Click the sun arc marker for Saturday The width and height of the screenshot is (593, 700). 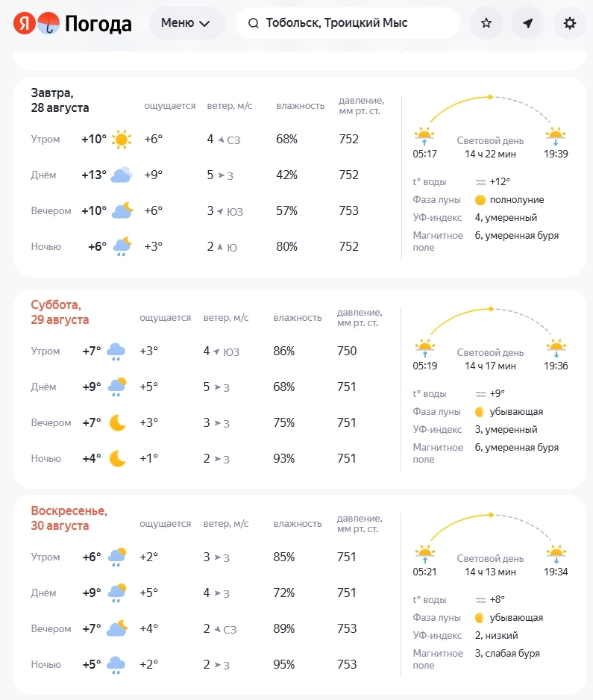tap(491, 309)
